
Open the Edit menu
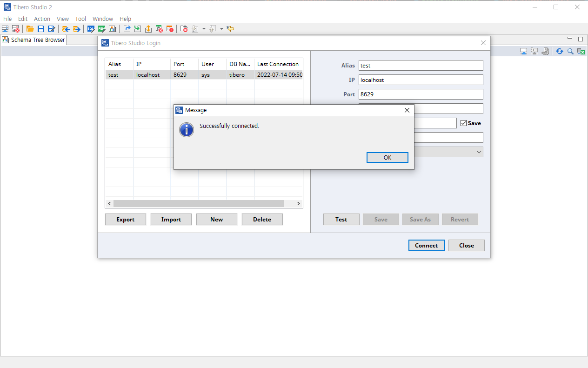(x=23, y=19)
